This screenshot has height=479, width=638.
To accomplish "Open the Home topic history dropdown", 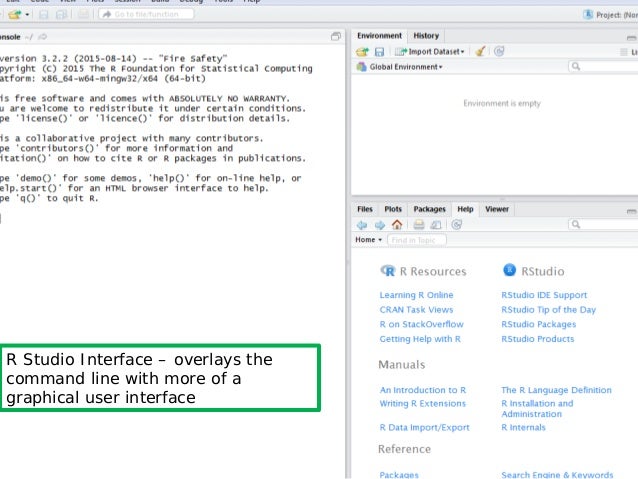I will [x=369, y=240].
